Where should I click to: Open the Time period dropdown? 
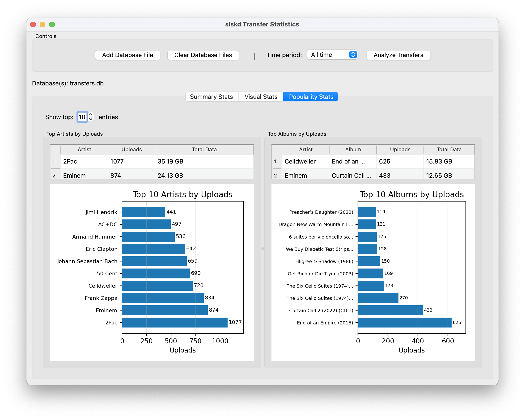332,55
